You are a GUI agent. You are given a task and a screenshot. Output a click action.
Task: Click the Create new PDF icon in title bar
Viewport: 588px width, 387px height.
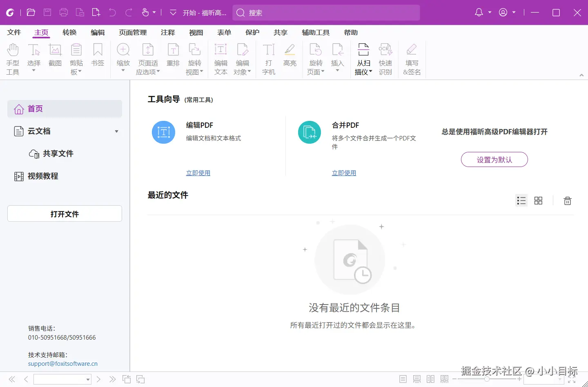pos(96,12)
